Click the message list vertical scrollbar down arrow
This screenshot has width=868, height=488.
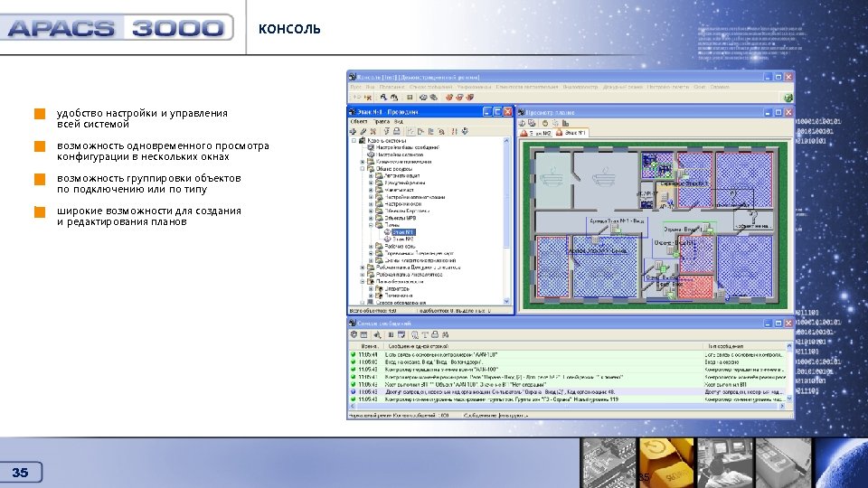[789, 399]
